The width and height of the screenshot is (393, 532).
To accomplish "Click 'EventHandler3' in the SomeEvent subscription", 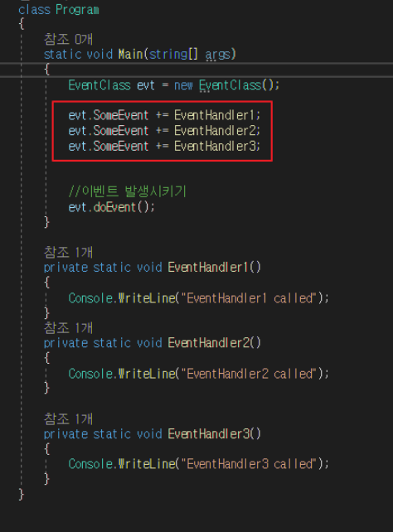I will pos(216,146).
